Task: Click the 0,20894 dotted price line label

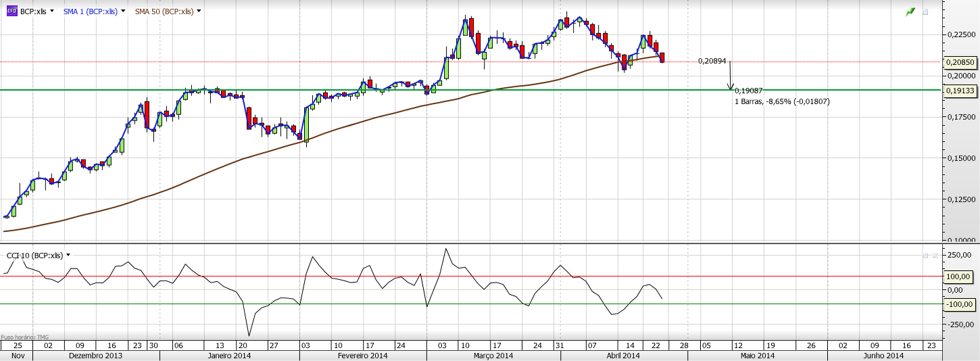Action: point(712,61)
